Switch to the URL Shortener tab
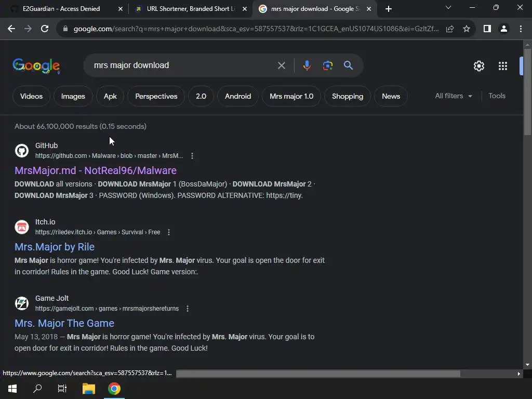Viewport: 532px width, 399px height. click(191, 9)
